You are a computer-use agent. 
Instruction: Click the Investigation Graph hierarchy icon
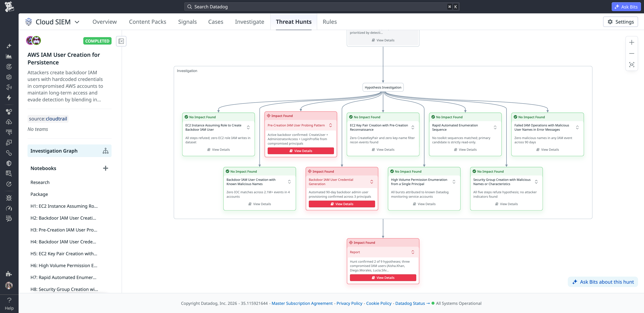click(105, 151)
